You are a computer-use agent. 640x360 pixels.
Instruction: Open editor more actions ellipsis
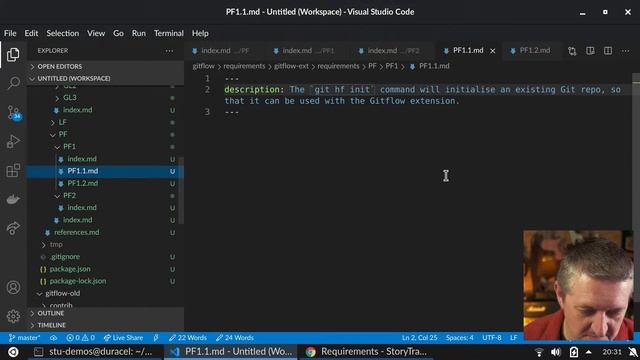click(625, 51)
